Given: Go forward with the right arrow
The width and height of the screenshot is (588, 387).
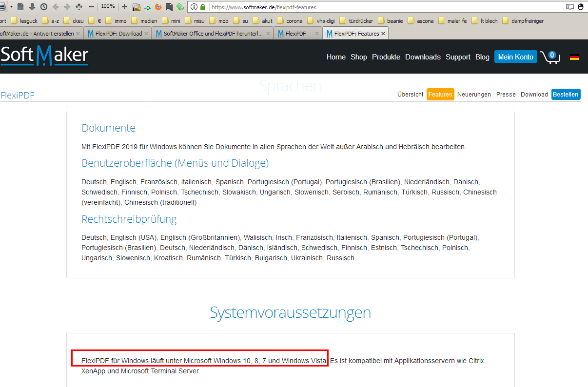Looking at the screenshot, I should point(67,7).
